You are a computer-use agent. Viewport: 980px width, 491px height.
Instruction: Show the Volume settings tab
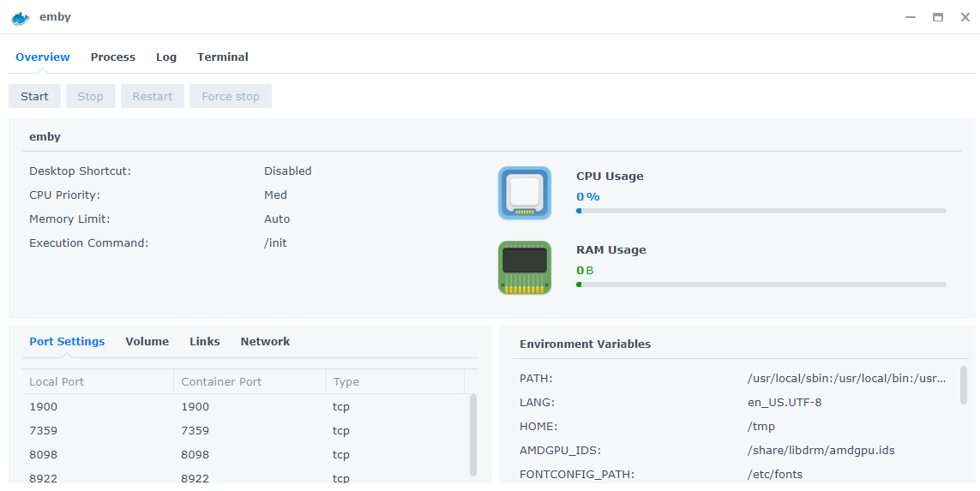pos(147,342)
